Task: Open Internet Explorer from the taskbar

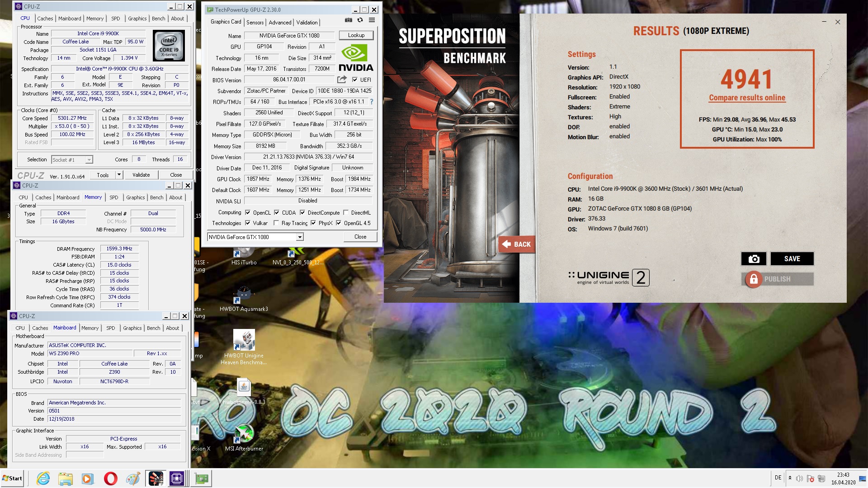Action: pyautogui.click(x=43, y=479)
